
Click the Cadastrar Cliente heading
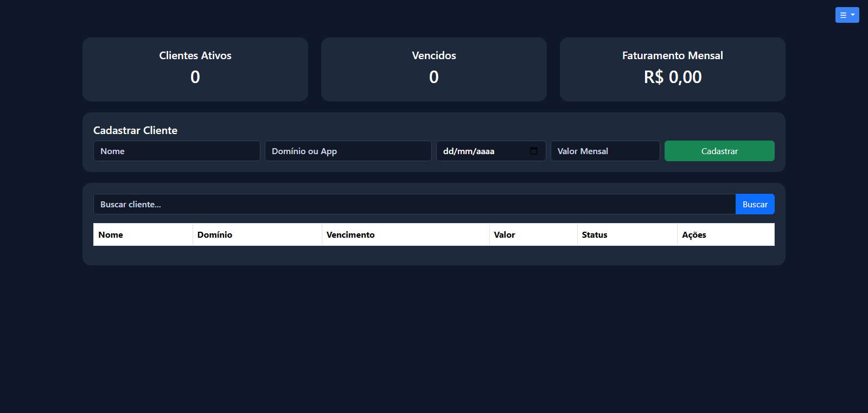click(x=135, y=130)
